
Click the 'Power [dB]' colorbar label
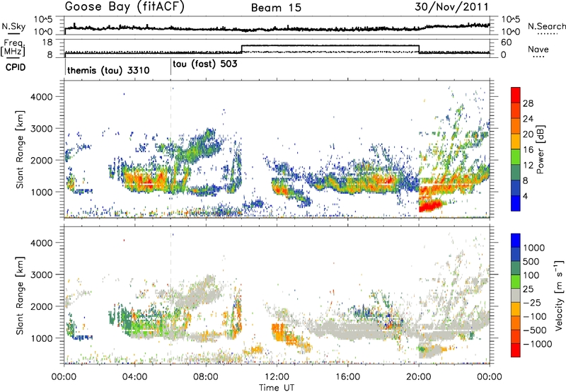(540, 149)
